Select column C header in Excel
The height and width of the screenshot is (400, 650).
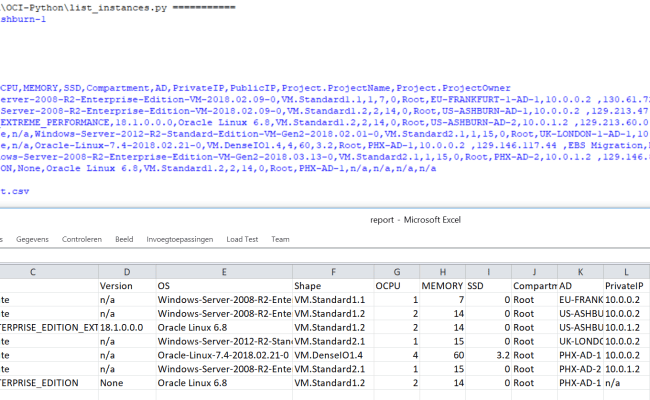point(49,272)
